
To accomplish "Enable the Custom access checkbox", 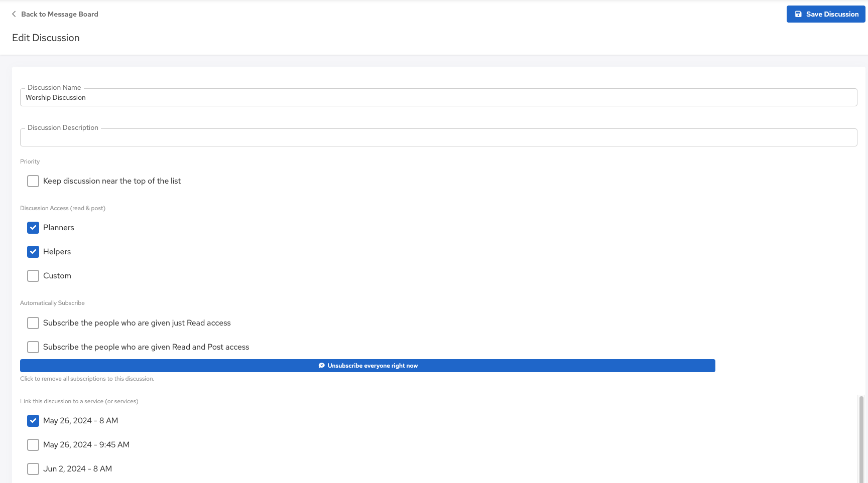I will click(x=33, y=276).
